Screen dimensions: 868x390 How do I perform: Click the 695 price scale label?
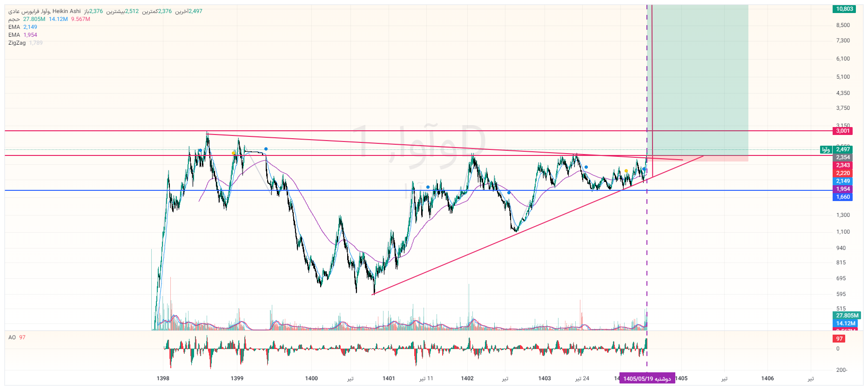click(x=841, y=278)
